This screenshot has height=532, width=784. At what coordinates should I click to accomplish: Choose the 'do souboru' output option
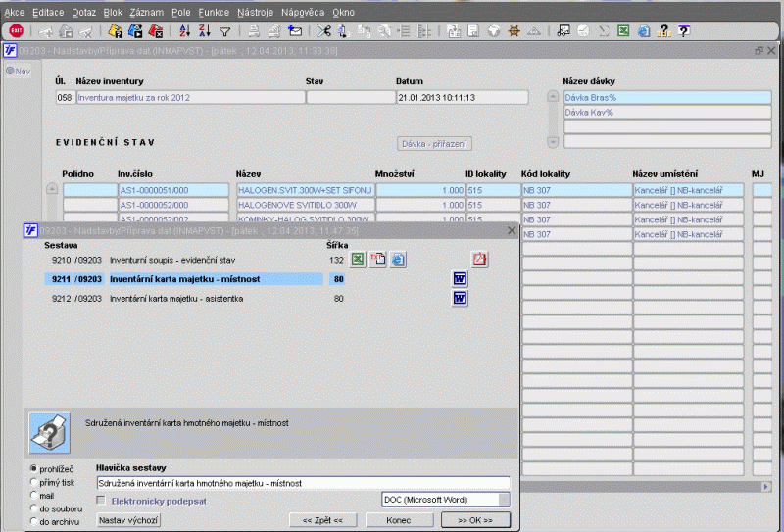36,508
